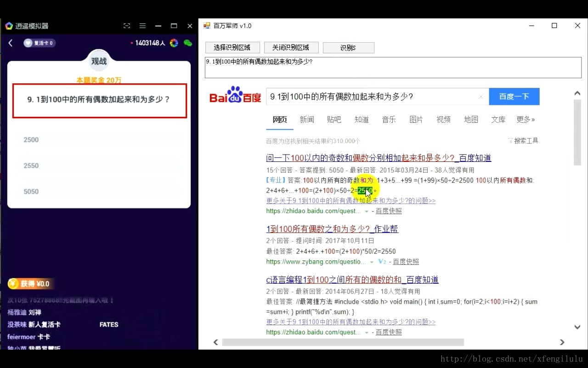Open 百度快照 for the zybang result
This screenshot has width=588, height=368.
click(x=406, y=262)
